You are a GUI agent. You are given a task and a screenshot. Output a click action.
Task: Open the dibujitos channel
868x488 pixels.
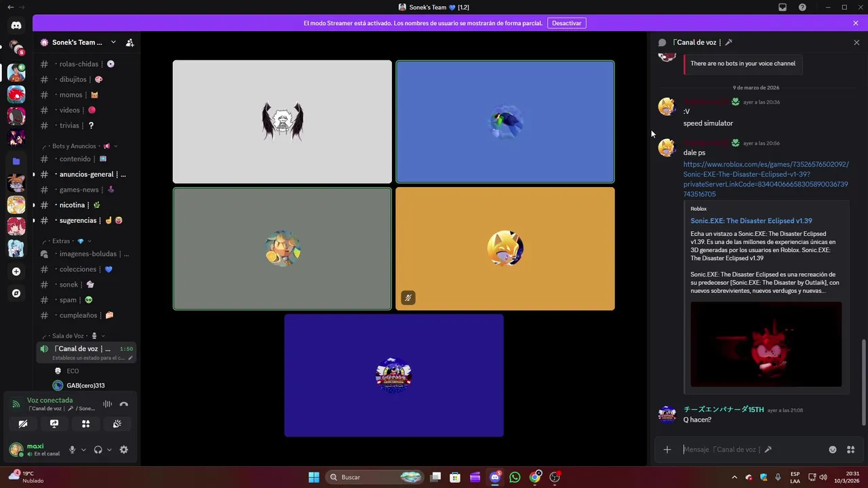pyautogui.click(x=87, y=79)
